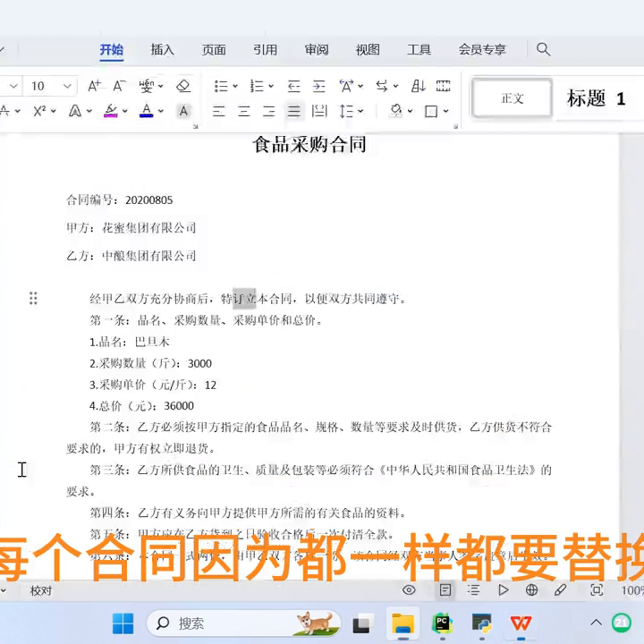Viewport: 644px width, 644px height.
Task: Toggle superscript X² formatting
Action: 39,111
